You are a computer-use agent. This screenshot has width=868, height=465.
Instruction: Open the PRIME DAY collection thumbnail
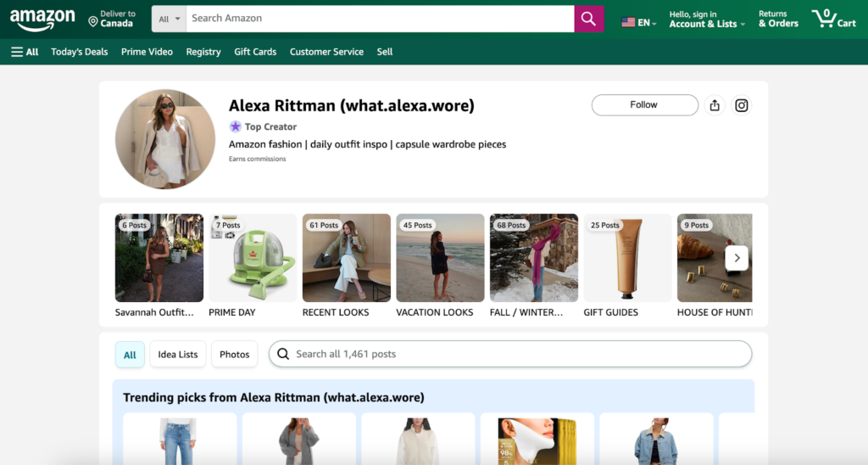pyautogui.click(x=253, y=258)
